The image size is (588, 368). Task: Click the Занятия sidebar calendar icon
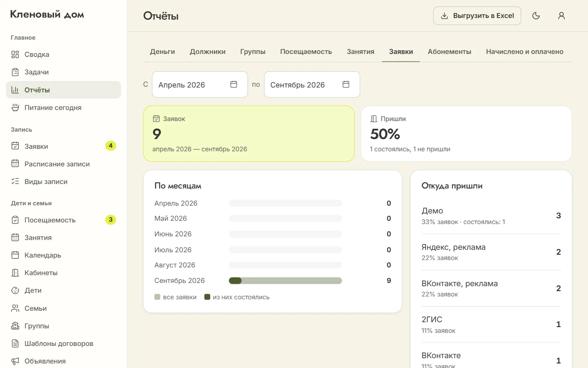[x=15, y=238]
